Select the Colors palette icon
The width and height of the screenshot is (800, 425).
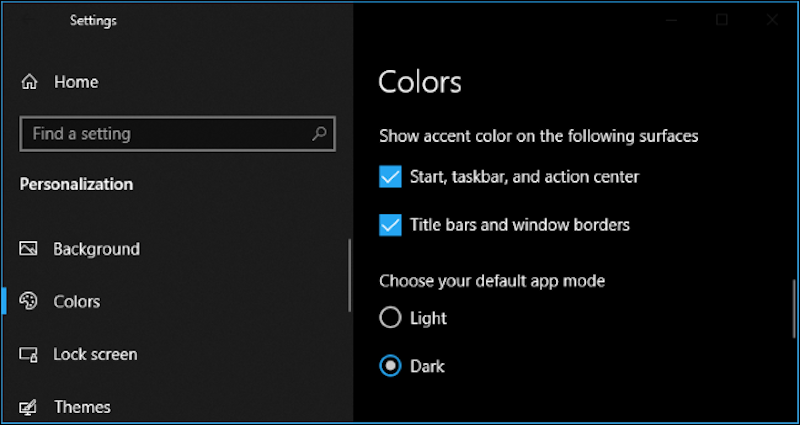coord(28,302)
